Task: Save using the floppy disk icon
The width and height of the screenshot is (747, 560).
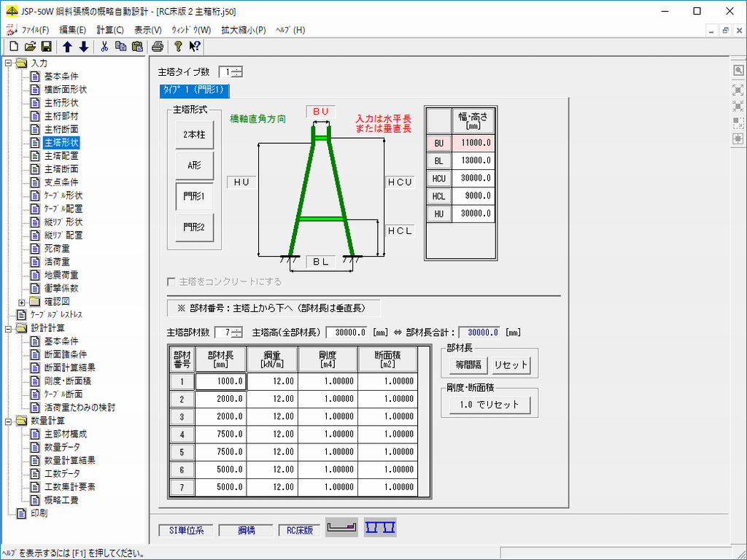Action: pyautogui.click(x=46, y=47)
